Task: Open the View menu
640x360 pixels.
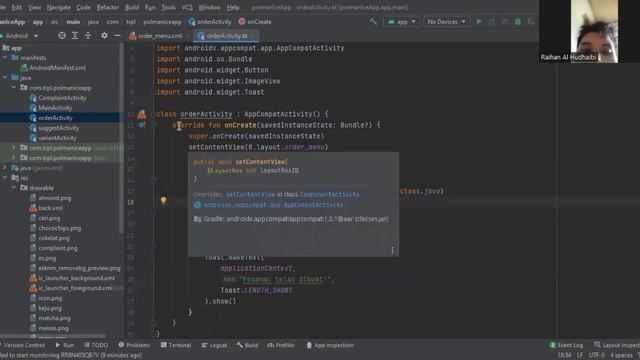Action: click(x=34, y=7)
